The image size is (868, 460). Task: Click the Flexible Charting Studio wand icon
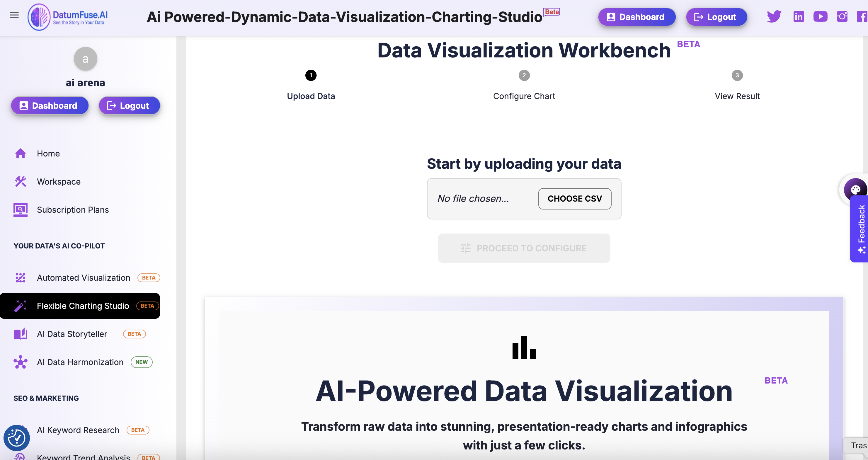[x=21, y=306]
